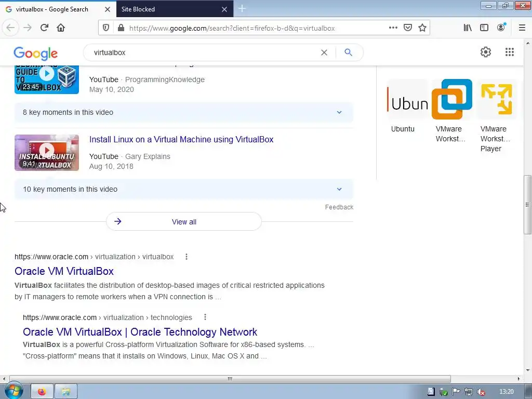Click the scroll down arrow of vertical scrollbar
This screenshot has height=399, width=532.
tap(528, 370)
